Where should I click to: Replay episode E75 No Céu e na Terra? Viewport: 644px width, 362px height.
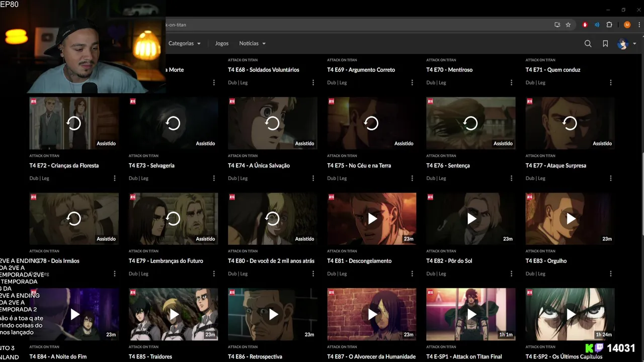click(x=371, y=123)
